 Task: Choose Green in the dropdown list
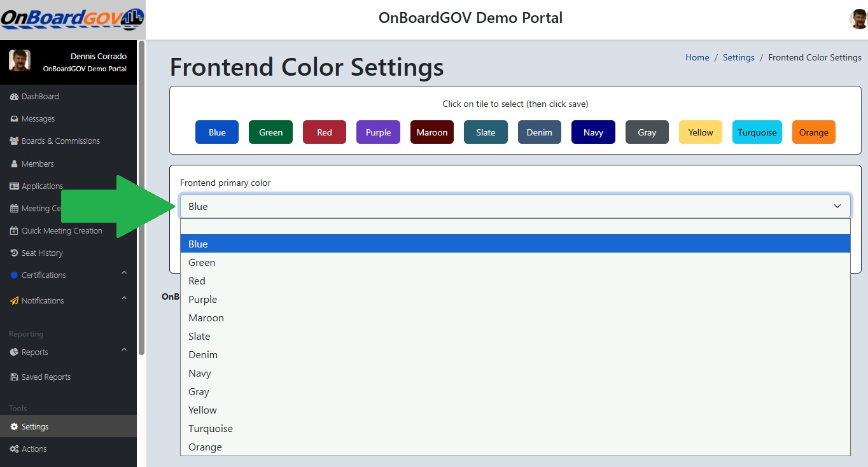pos(515,262)
